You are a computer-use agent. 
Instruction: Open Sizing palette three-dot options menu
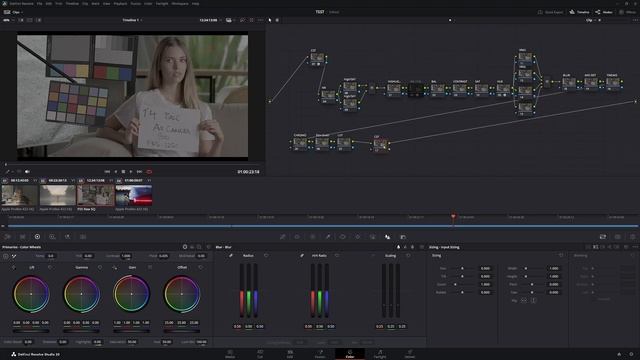635,247
